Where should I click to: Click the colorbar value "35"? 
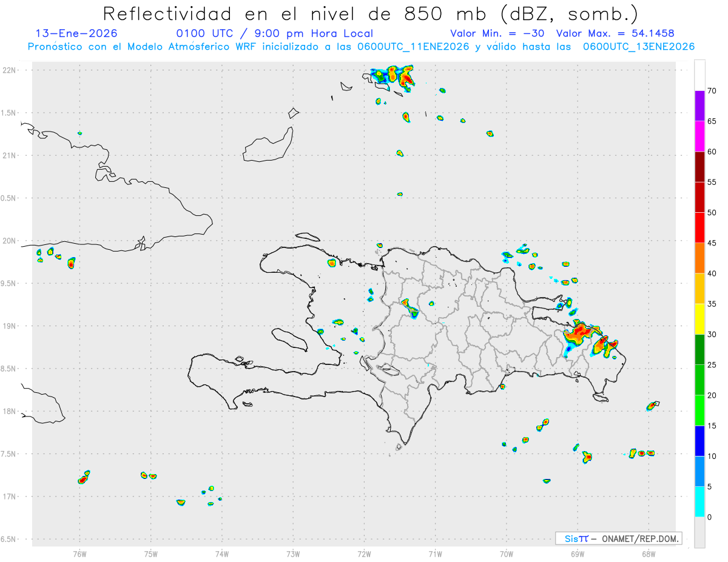(712, 304)
